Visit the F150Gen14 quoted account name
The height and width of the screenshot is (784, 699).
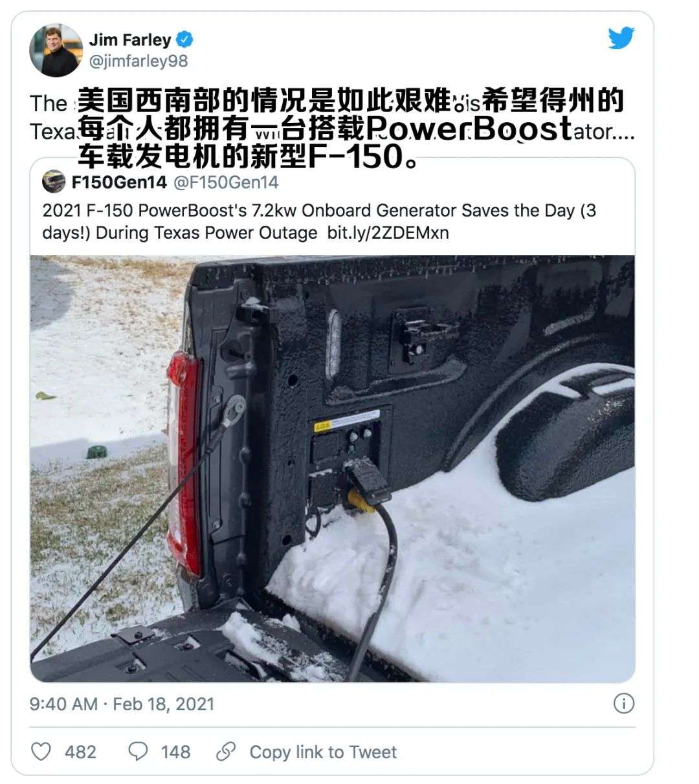coord(119,182)
